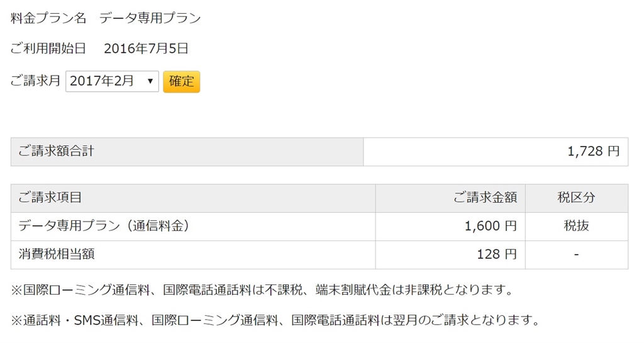Image resolution: width=644 pixels, height=343 pixels.
Task: Click the ご請求月 label beside the dropdown
Action: tap(36, 81)
